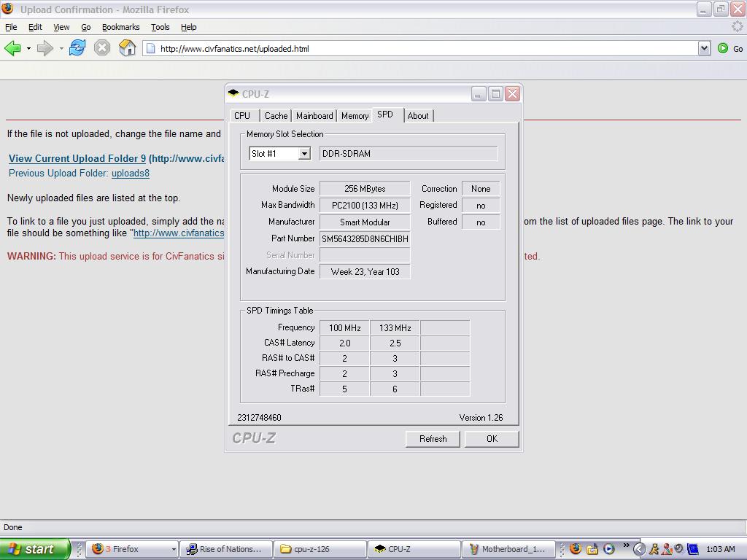Click the Week 23, Year 103 date value
This screenshot has height=560, width=747.
click(x=365, y=271)
